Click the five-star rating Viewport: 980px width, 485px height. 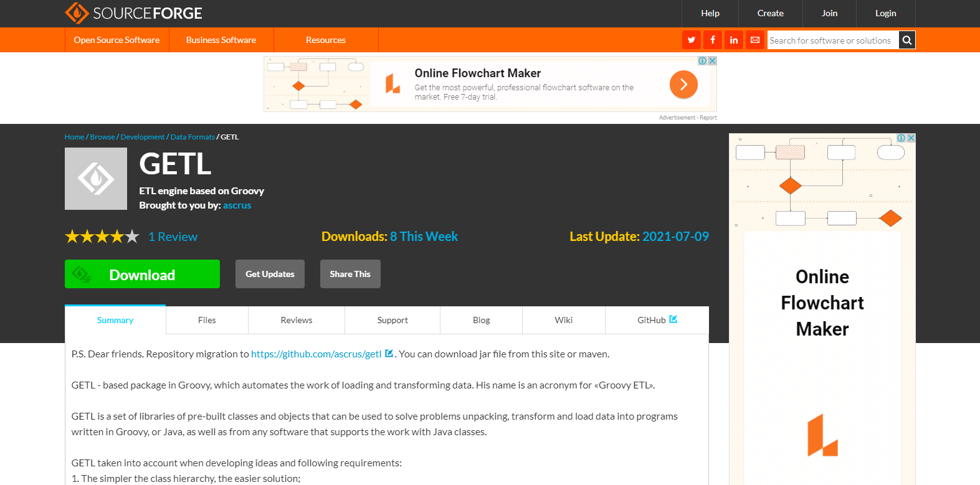pos(102,237)
